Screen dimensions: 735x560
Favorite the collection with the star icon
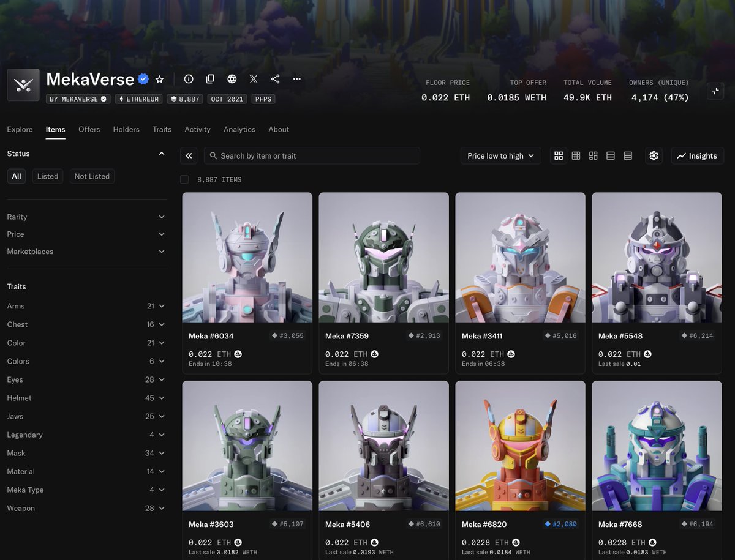click(x=160, y=79)
